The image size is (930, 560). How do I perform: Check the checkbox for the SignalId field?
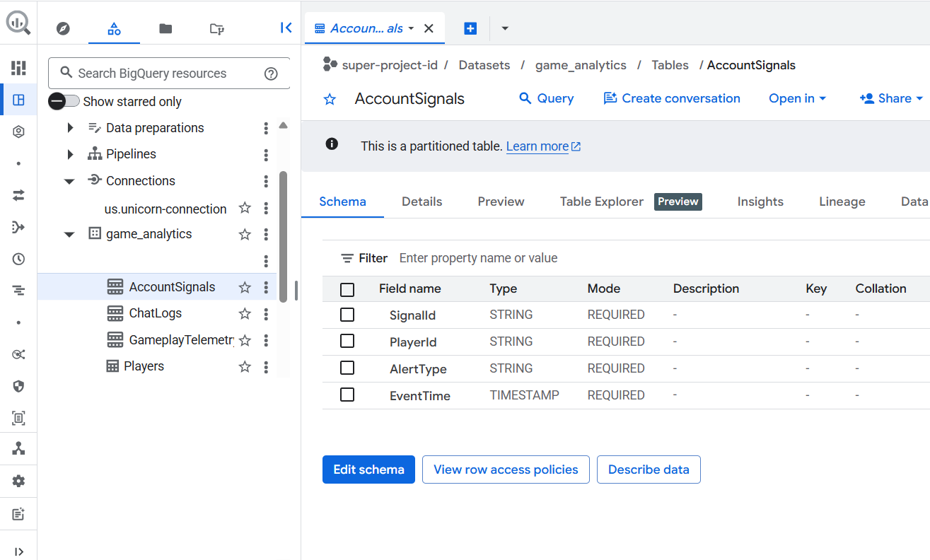tap(347, 314)
